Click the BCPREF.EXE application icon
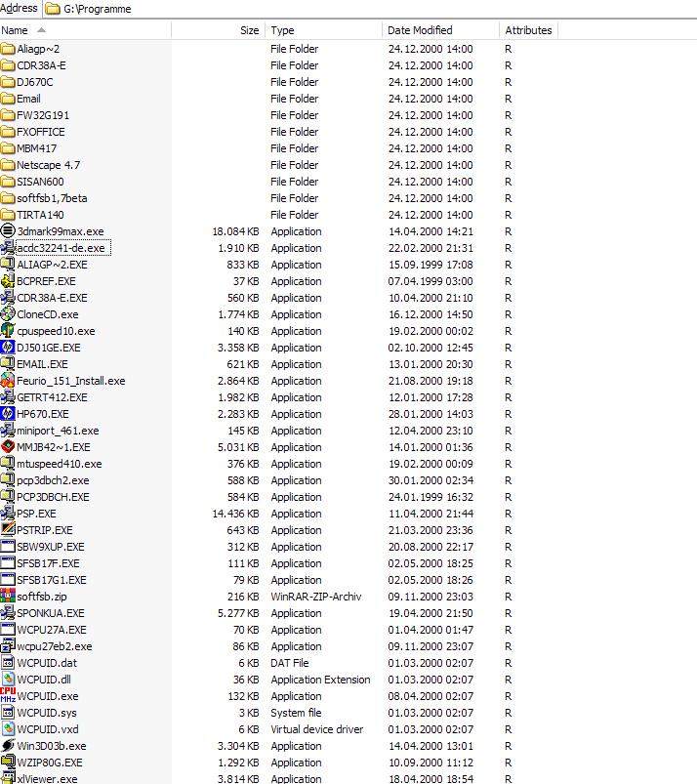Viewport: 697px width, 784px height. (8, 281)
